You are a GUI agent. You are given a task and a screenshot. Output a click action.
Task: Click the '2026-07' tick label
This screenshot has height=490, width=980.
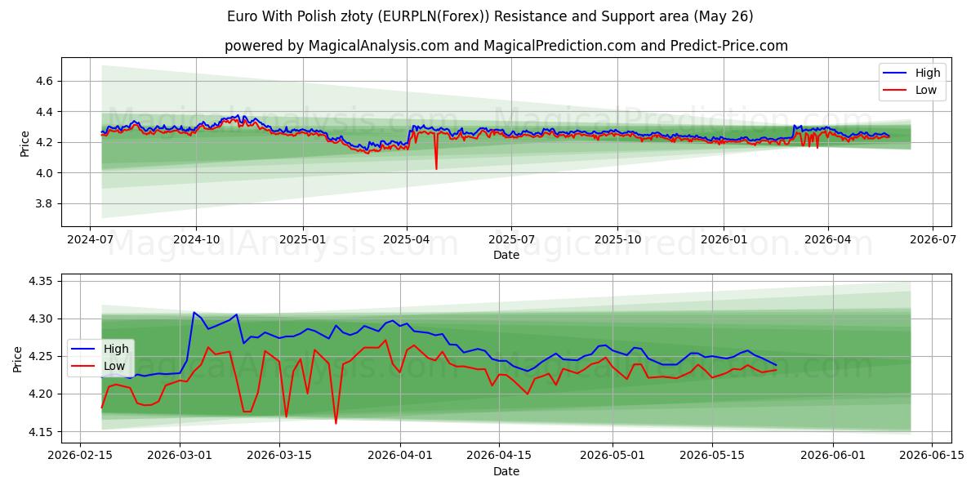pyautogui.click(x=932, y=241)
